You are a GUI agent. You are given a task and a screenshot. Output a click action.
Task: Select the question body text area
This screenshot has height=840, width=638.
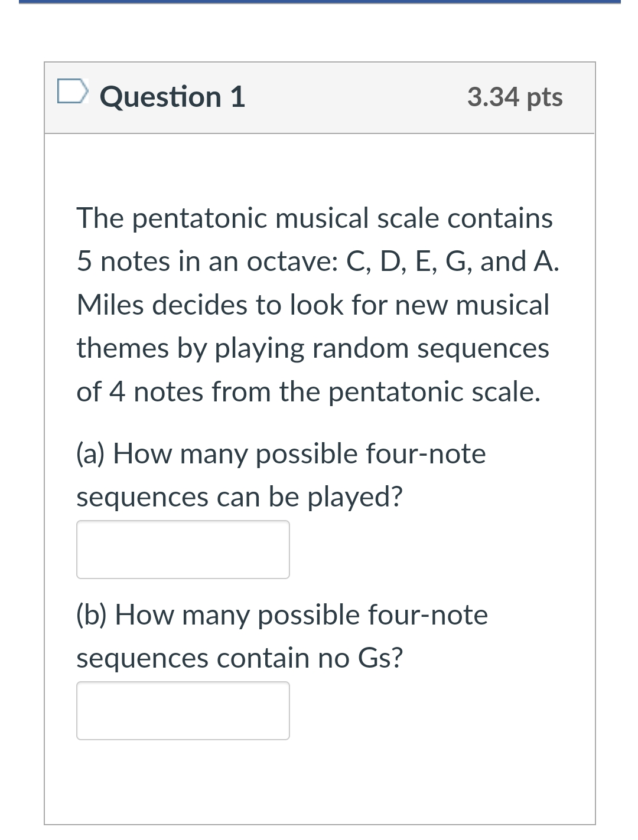click(319, 304)
